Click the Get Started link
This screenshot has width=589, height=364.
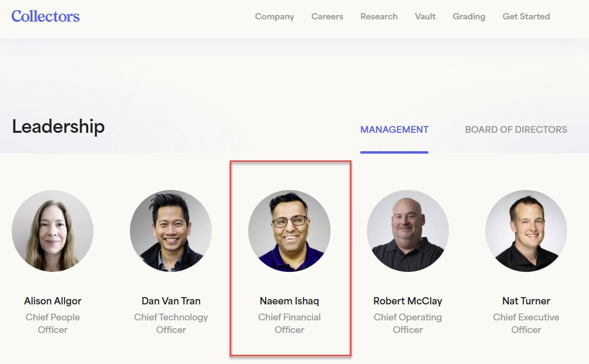[x=526, y=16]
